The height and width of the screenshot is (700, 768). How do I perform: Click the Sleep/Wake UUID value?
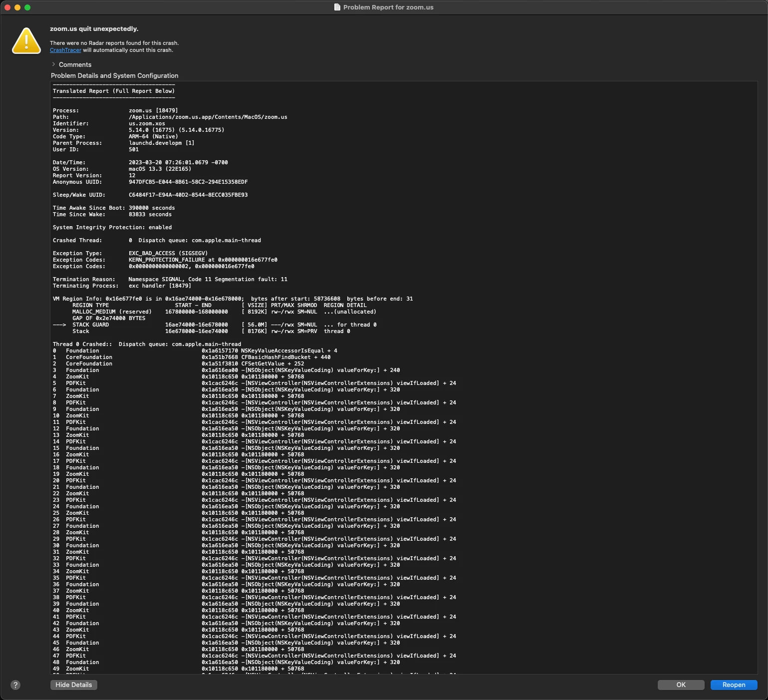188,195
